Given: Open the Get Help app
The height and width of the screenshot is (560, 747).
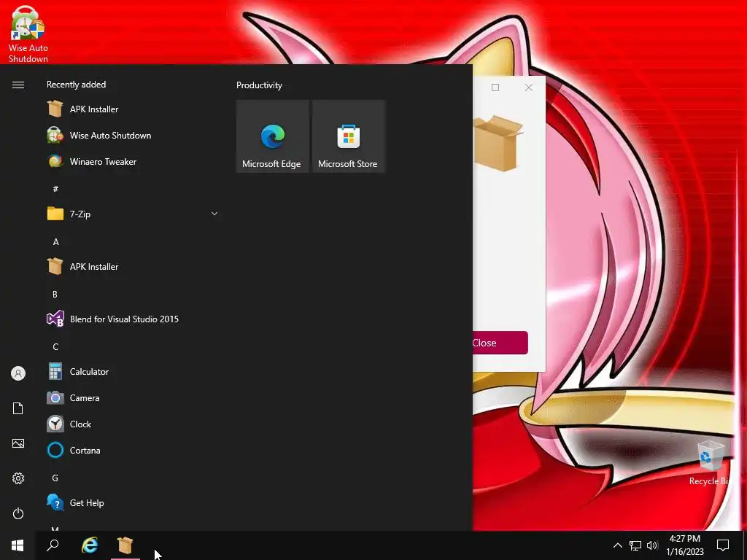Looking at the screenshot, I should [133, 503].
